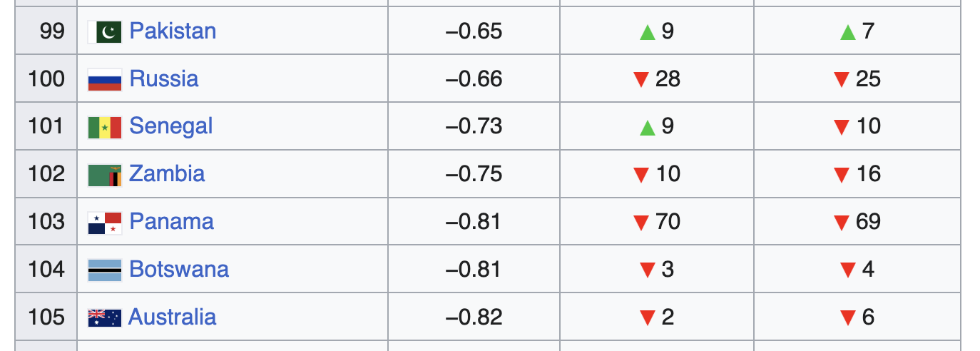Click Australia's score cell −0.82
980x351 pixels.
coord(474,317)
